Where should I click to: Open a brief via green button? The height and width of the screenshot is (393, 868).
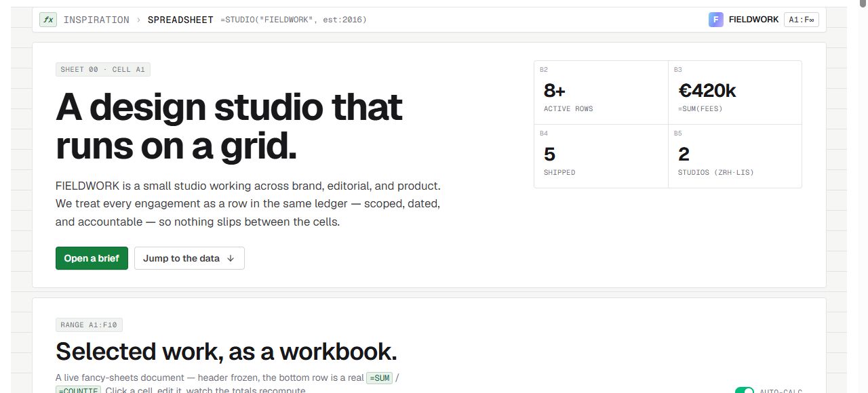pos(92,258)
